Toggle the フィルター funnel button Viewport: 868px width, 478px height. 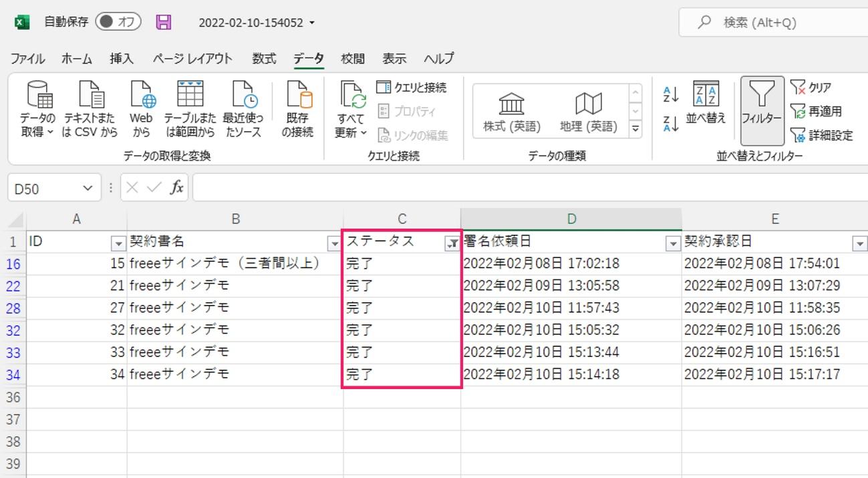point(762,110)
